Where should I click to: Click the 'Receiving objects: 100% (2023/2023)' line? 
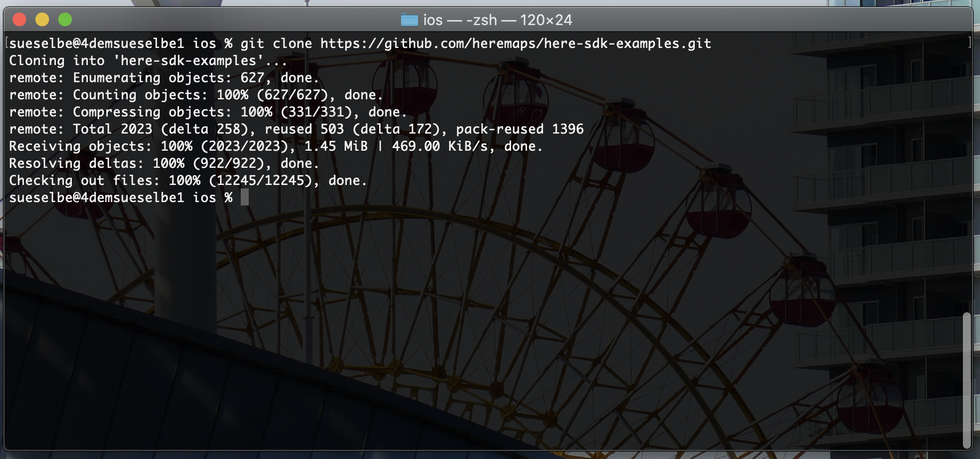[276, 146]
